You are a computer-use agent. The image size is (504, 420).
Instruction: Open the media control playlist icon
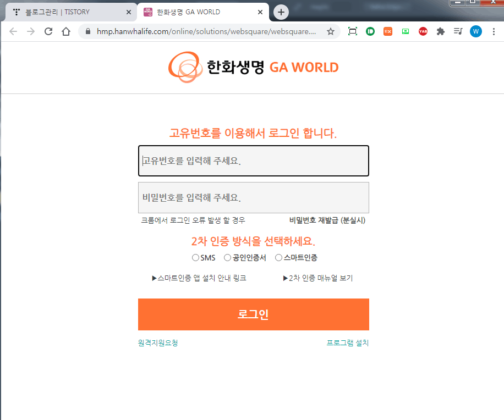tap(458, 31)
